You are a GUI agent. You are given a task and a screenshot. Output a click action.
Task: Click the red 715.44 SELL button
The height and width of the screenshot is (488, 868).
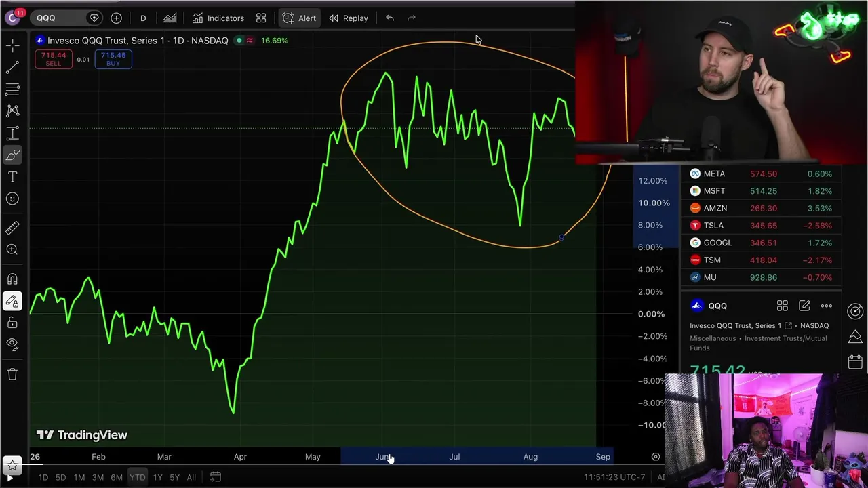(53, 59)
